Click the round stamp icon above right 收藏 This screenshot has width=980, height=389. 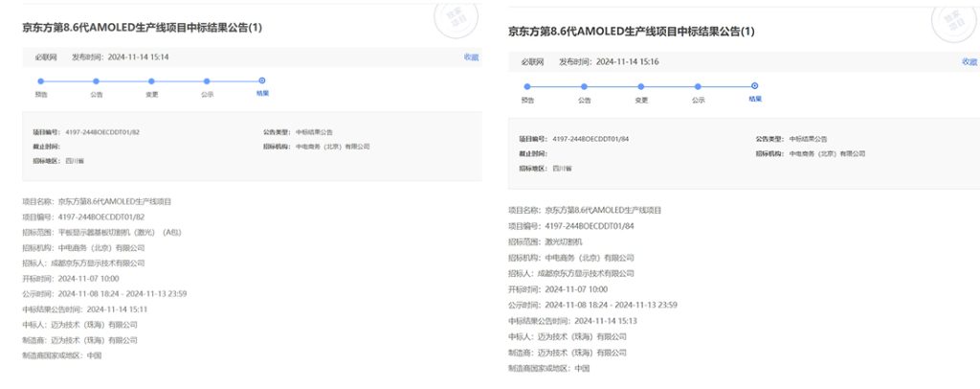click(957, 21)
